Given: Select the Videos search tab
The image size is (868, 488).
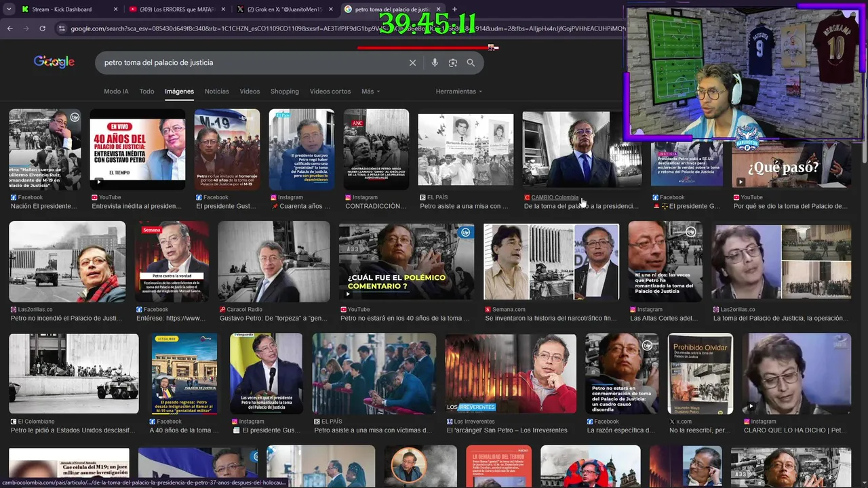Looking at the screenshot, I should point(250,91).
